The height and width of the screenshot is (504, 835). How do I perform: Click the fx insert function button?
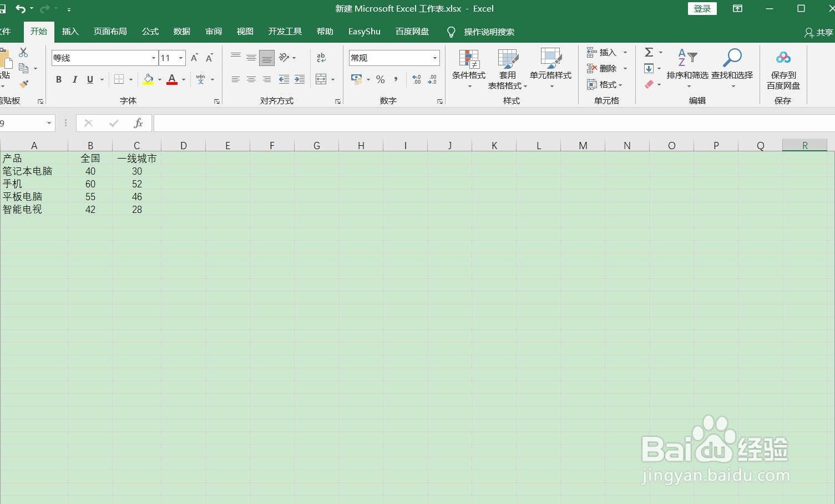tap(139, 123)
